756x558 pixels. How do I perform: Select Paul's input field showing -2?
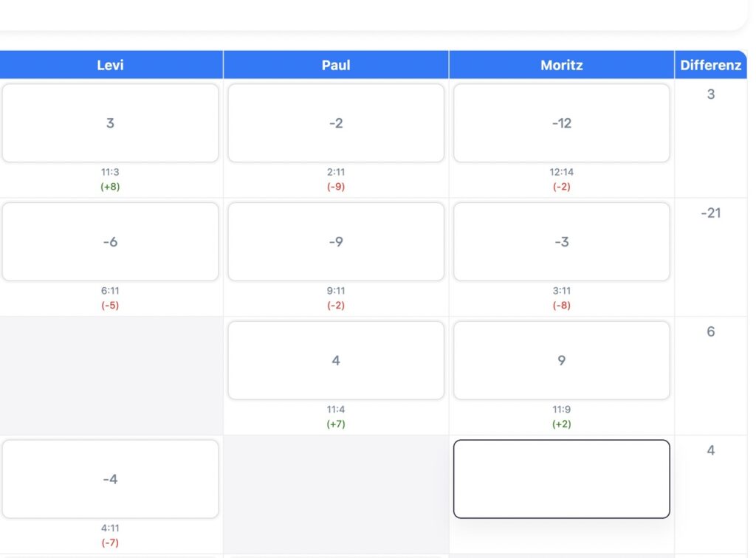coord(336,123)
